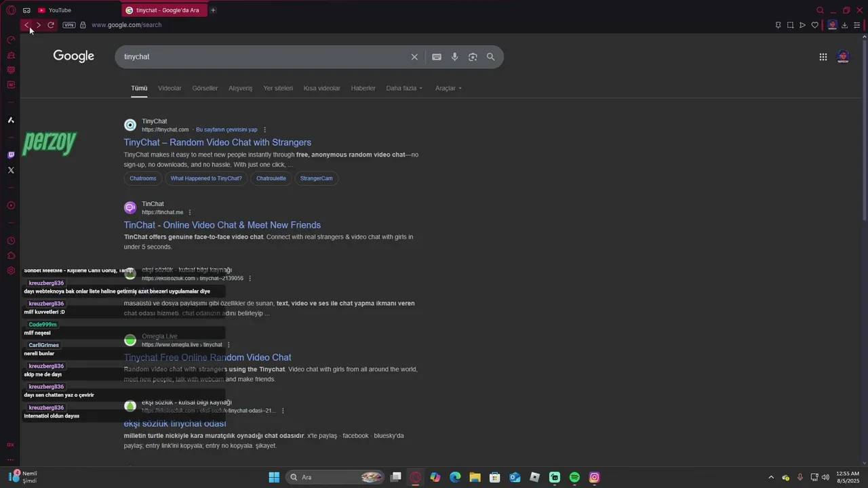Open Opera downloads panel
Viewport: 868px width, 488px height.
tap(844, 25)
